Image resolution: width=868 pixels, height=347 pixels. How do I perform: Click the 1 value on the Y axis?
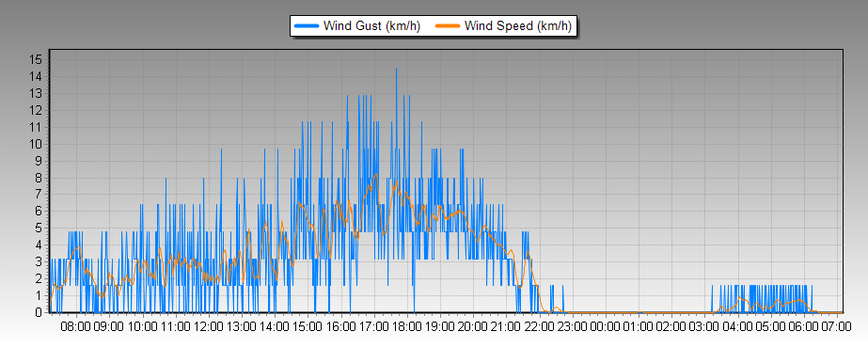click(x=39, y=295)
